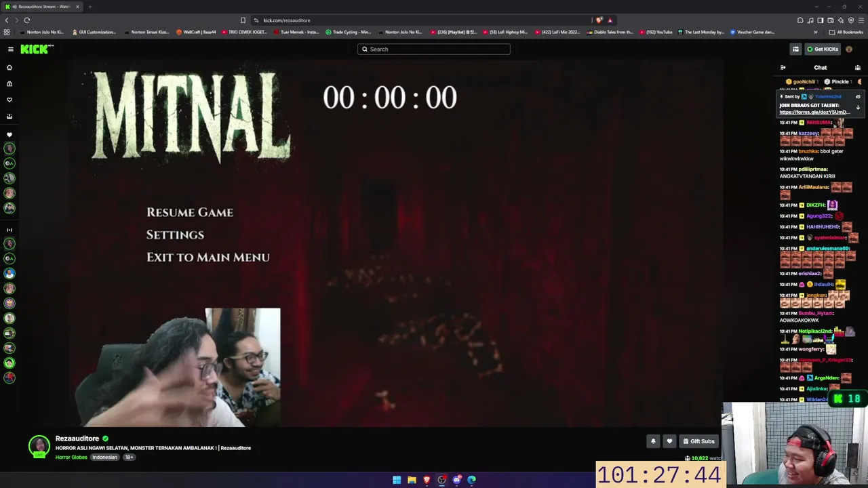
Task: Open Brave Rewards triangle icon
Action: [x=610, y=20]
